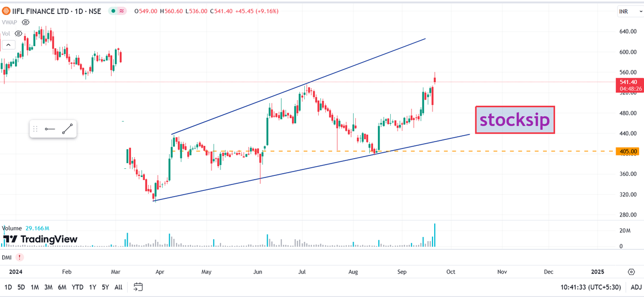
Task: Click the DMI indicator label
Action: (7, 257)
